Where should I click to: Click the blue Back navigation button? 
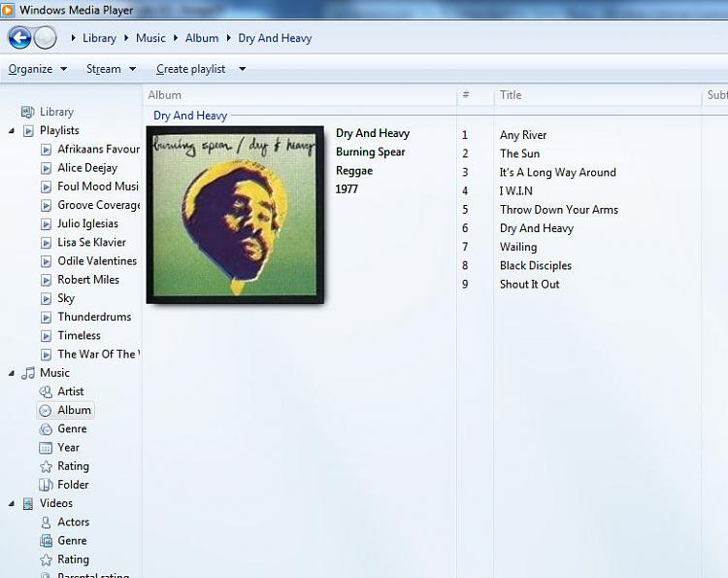[x=19, y=38]
